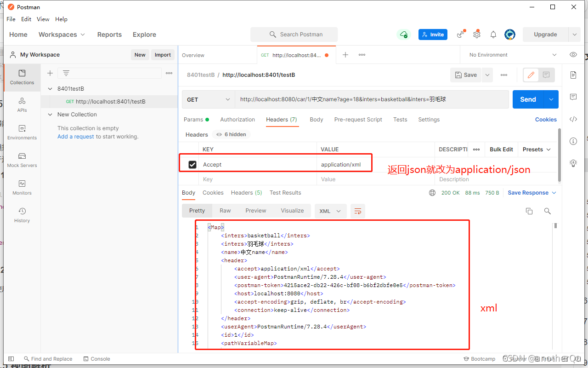Screen dimensions: 588x368
Task: Click the empty Key header field
Action: tap(257, 179)
